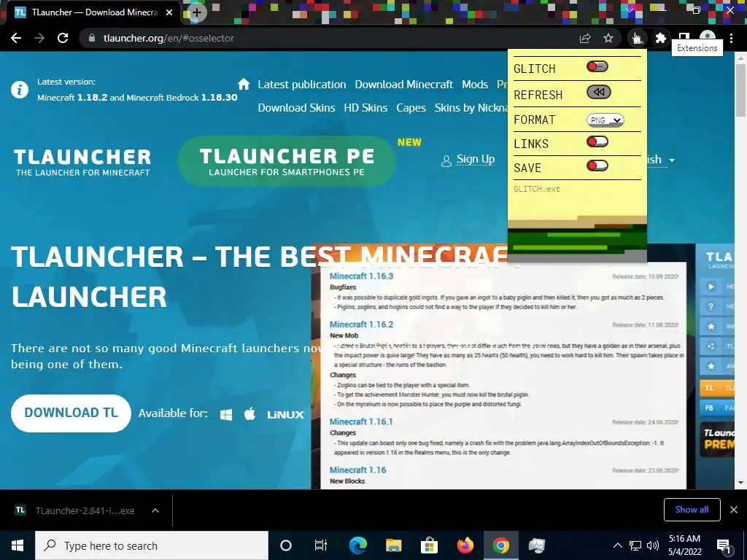The image size is (747, 560).
Task: Toggle the LINKS switch
Action: click(597, 141)
